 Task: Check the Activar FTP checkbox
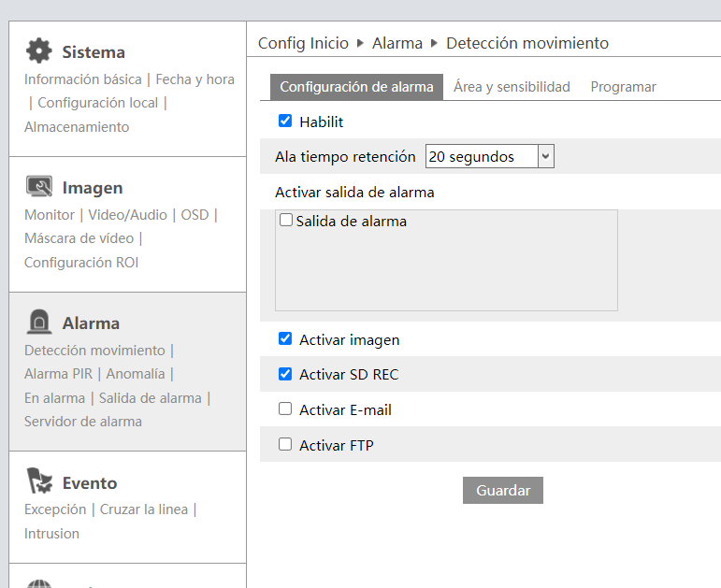click(x=285, y=444)
